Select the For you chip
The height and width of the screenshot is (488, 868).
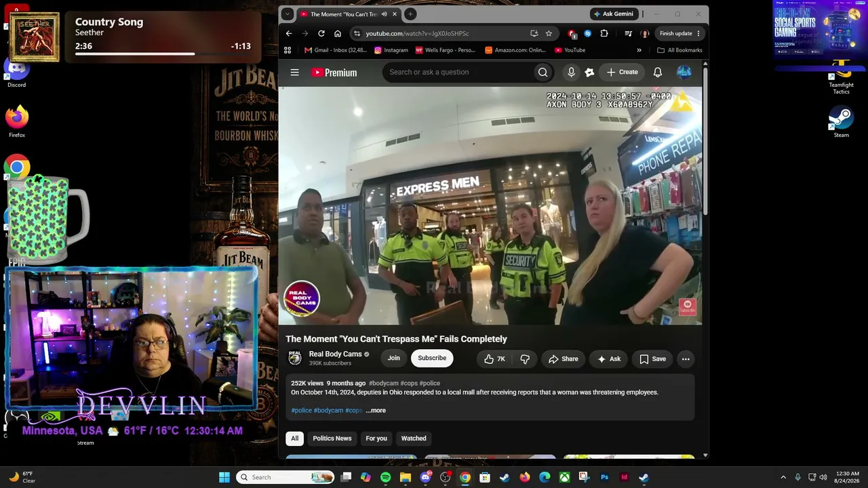(x=376, y=439)
